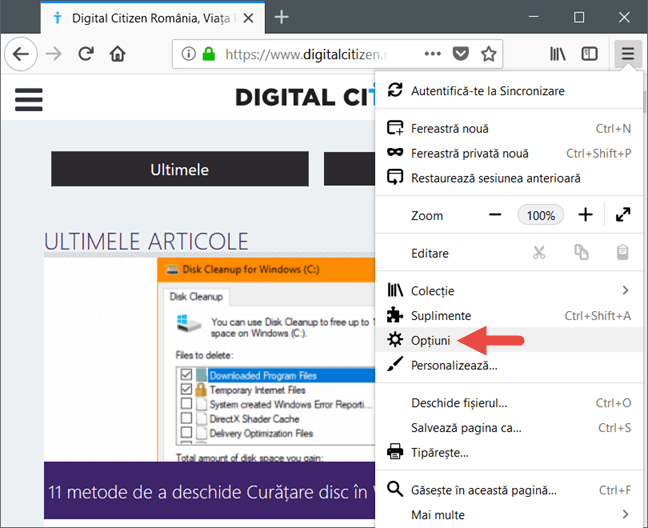
Task: Reload the page with the refresh icon
Action: [86, 54]
